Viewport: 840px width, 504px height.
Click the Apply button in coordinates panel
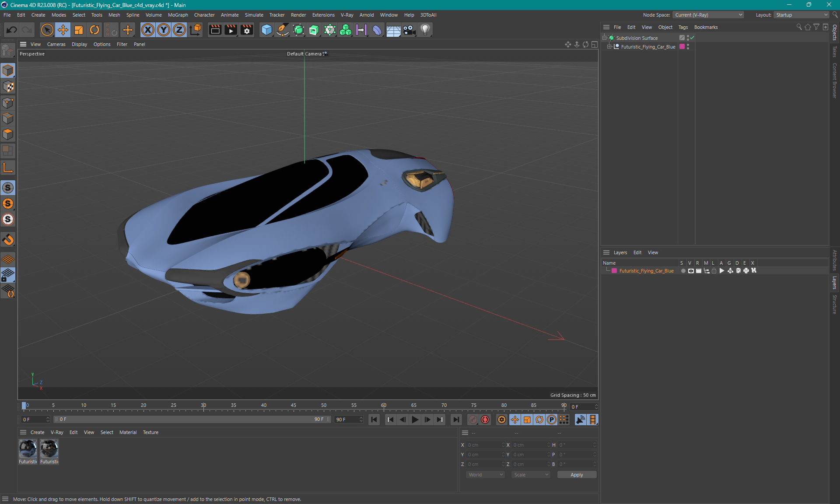pyautogui.click(x=575, y=475)
